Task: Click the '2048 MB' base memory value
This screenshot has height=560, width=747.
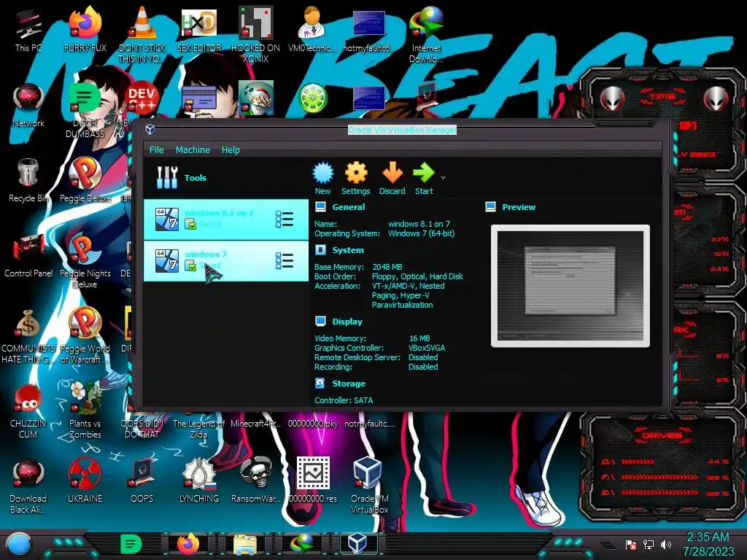Action: (387, 267)
